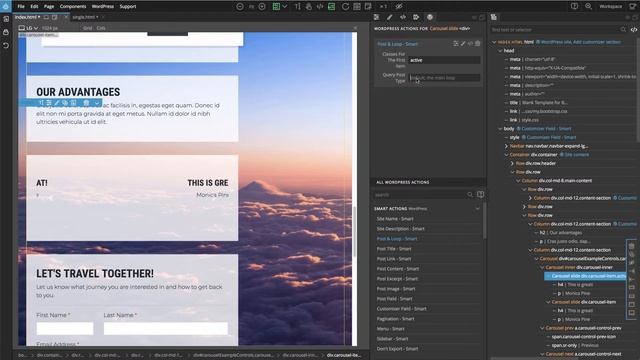Toggle the Cols view option

[101, 28]
